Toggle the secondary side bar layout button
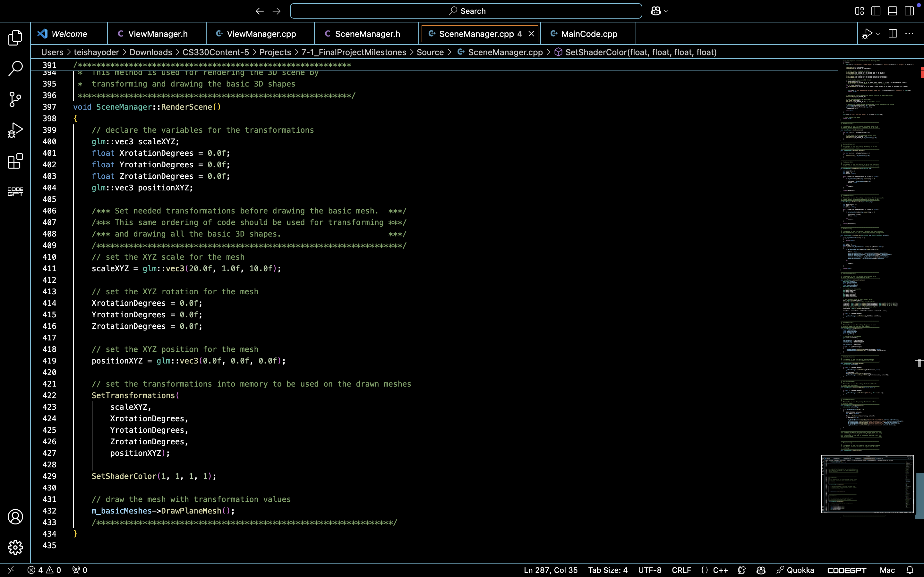 909,11
